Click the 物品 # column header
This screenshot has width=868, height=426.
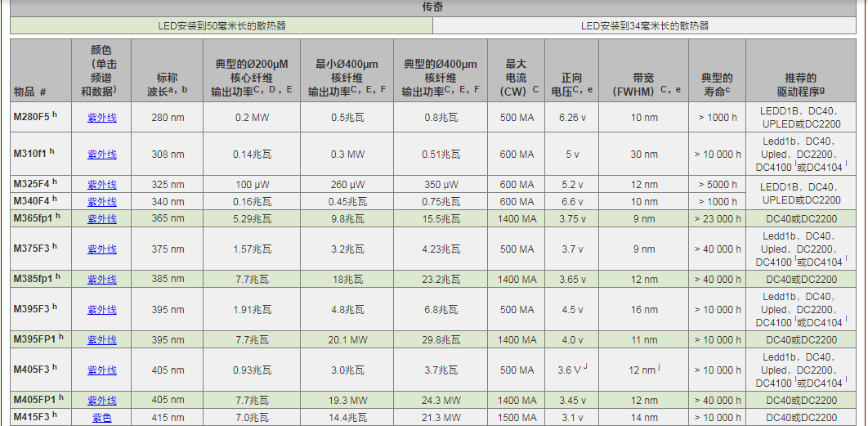coord(41,71)
